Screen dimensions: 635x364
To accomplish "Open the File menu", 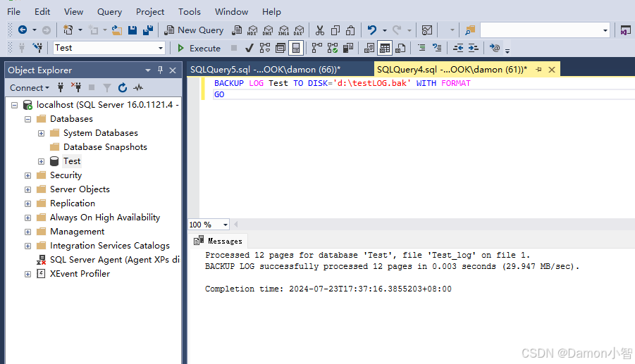I will (x=14, y=12).
